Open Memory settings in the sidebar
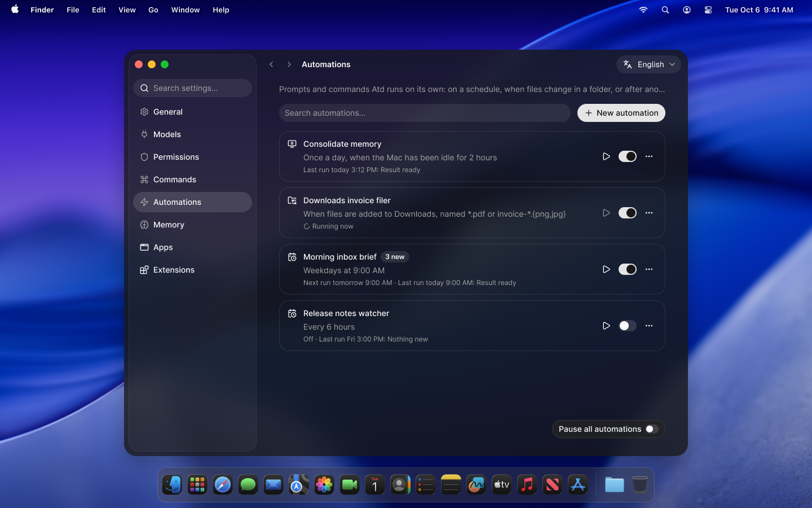Image resolution: width=812 pixels, height=508 pixels. point(192,225)
